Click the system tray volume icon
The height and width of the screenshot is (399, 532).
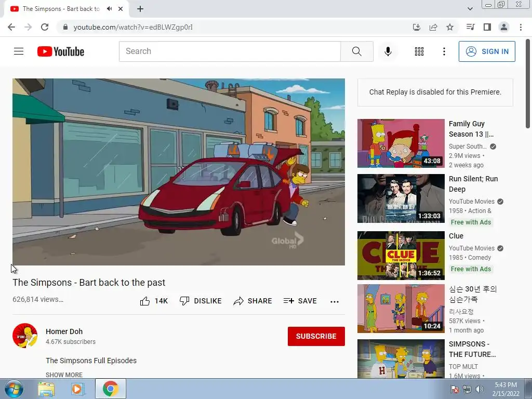coord(480,389)
